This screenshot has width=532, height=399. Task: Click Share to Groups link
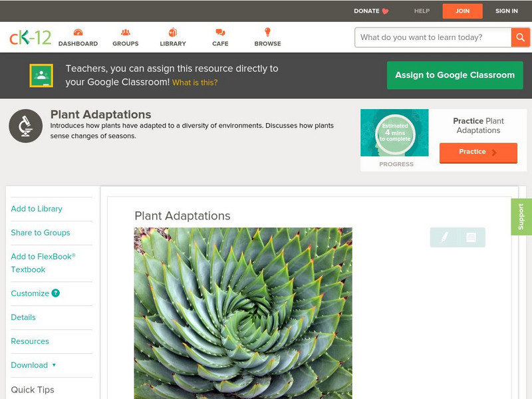(41, 233)
